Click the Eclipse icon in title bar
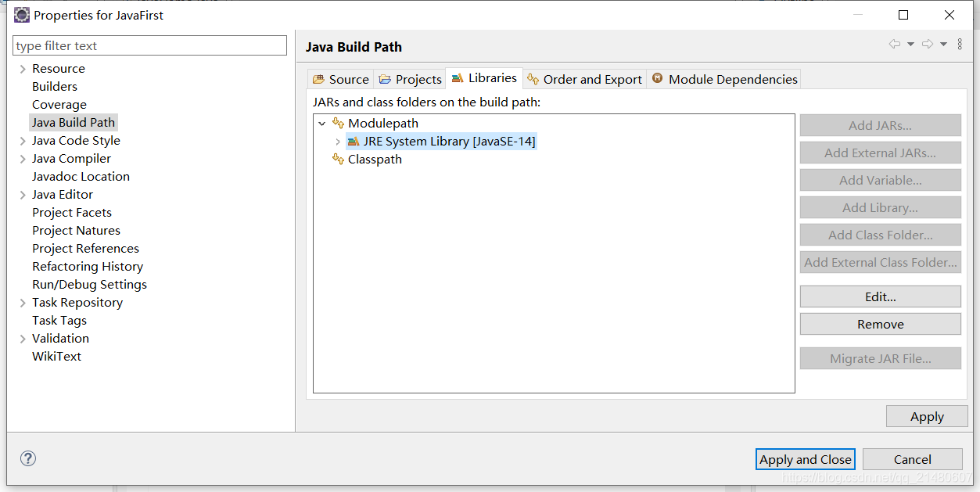The image size is (980, 492). [x=22, y=15]
